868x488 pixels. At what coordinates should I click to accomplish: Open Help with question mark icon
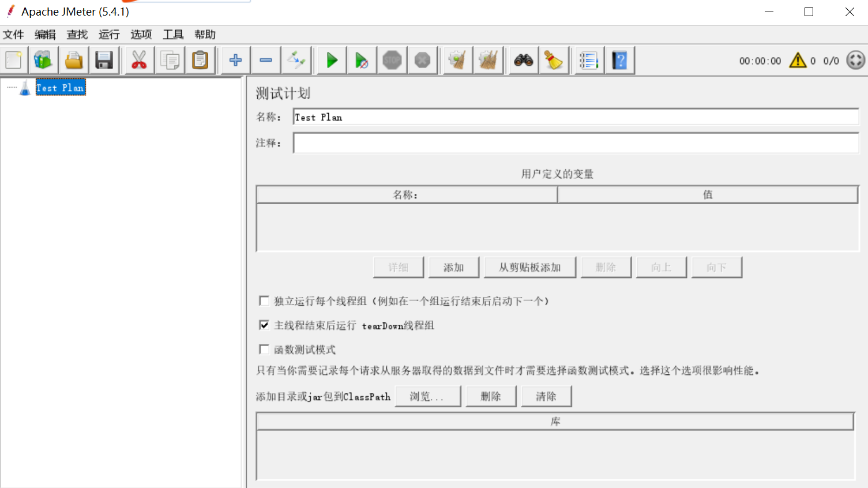coord(619,60)
